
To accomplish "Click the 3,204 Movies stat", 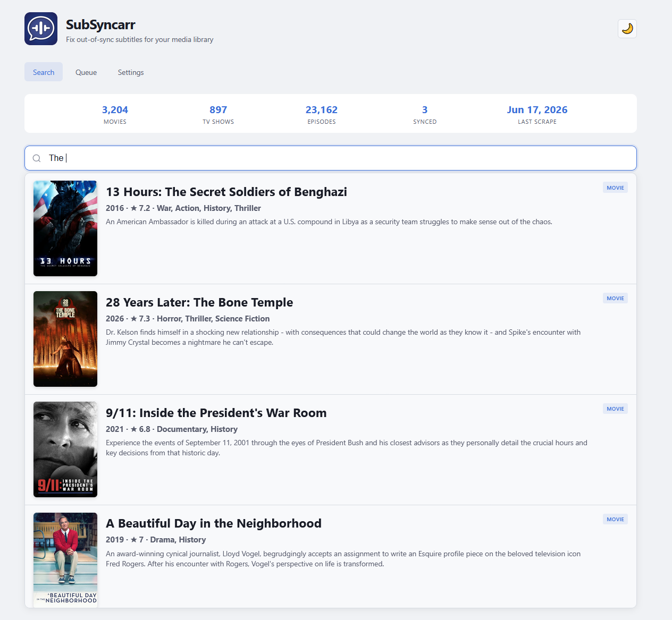I will [115, 114].
